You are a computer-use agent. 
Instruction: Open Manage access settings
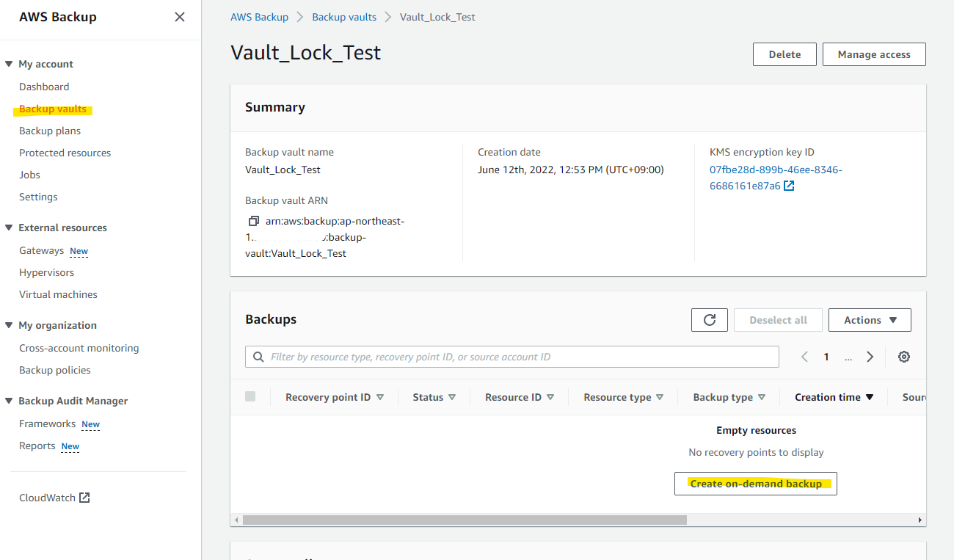coord(874,54)
